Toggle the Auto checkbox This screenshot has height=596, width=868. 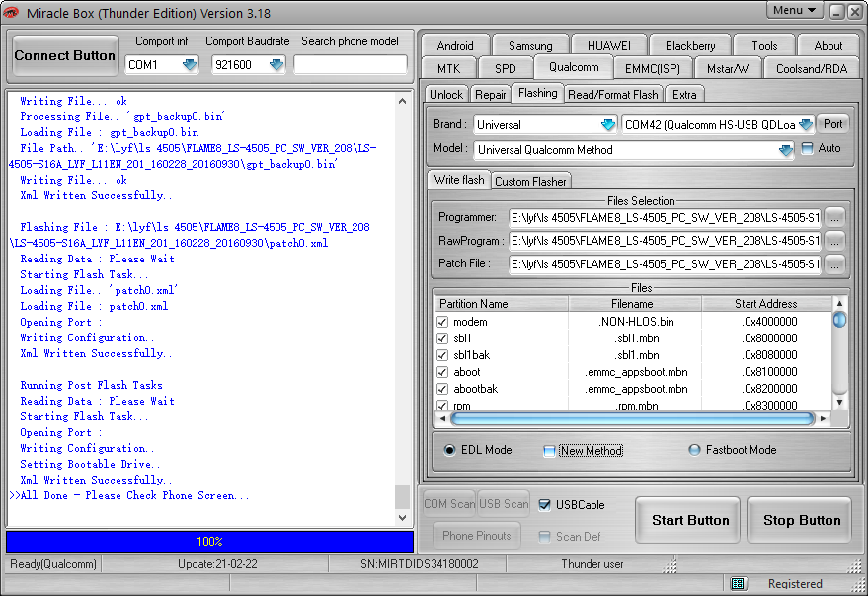click(808, 148)
